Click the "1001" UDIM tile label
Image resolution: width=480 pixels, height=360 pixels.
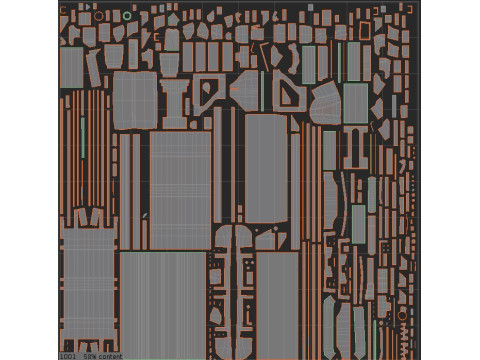tap(68, 356)
